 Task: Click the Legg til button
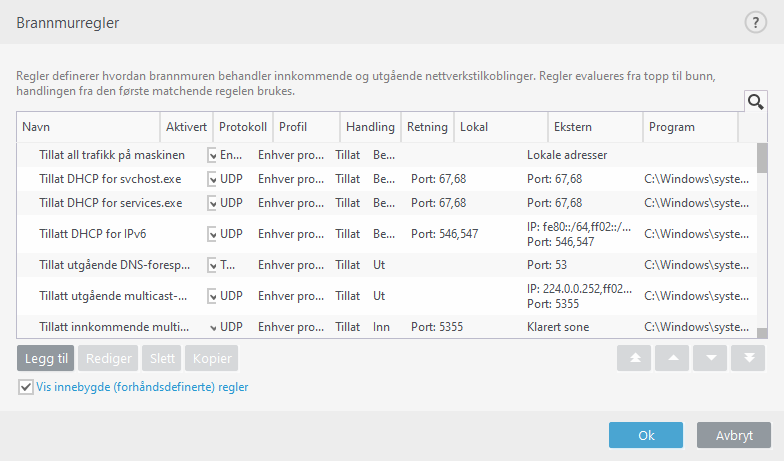pyautogui.click(x=46, y=358)
